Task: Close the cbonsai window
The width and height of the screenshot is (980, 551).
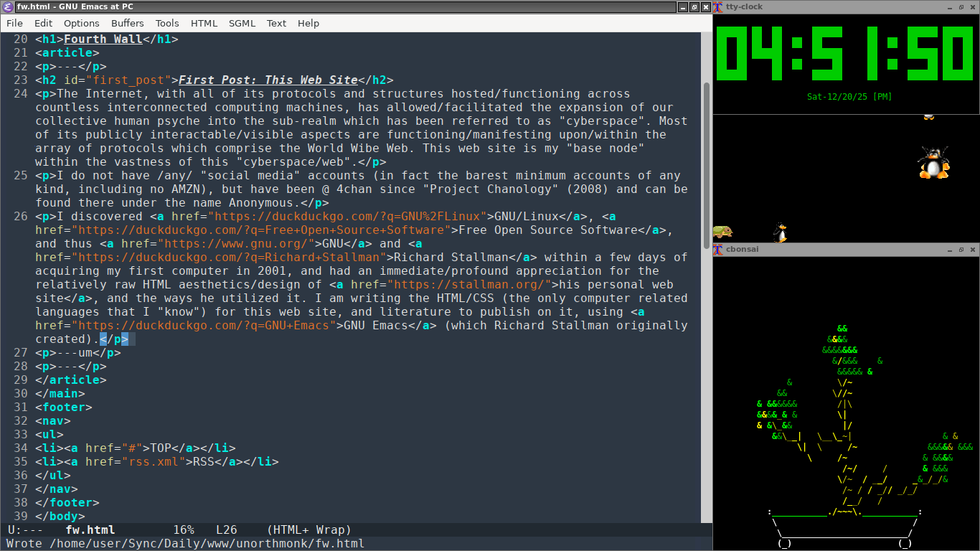Action: pyautogui.click(x=973, y=250)
